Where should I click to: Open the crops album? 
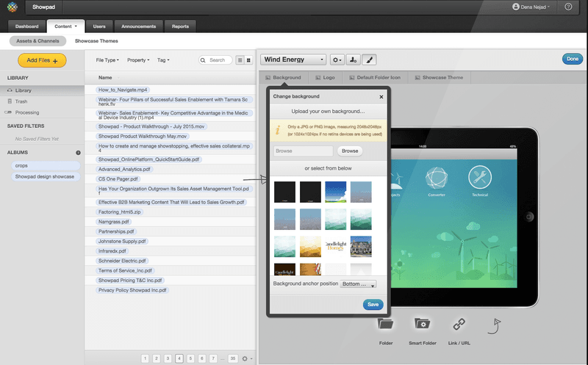tap(46, 166)
